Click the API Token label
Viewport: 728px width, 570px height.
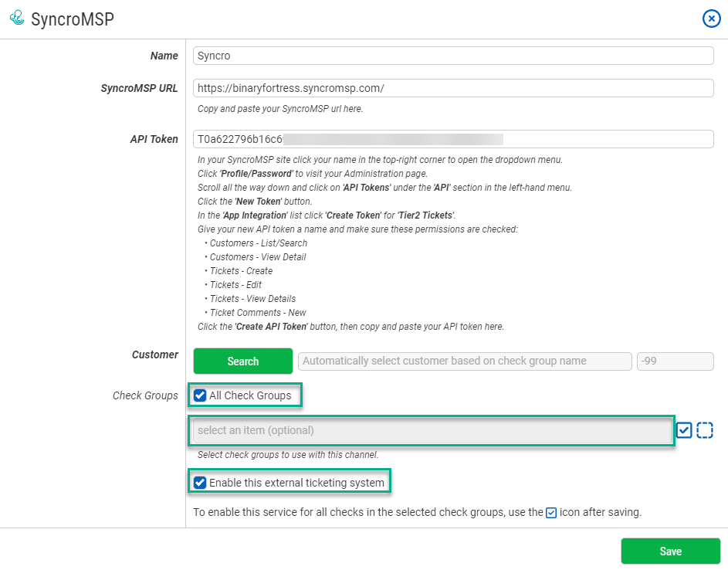pyautogui.click(x=154, y=139)
